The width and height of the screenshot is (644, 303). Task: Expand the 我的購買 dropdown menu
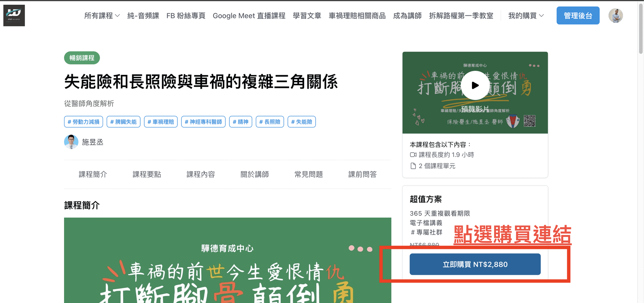click(x=526, y=16)
